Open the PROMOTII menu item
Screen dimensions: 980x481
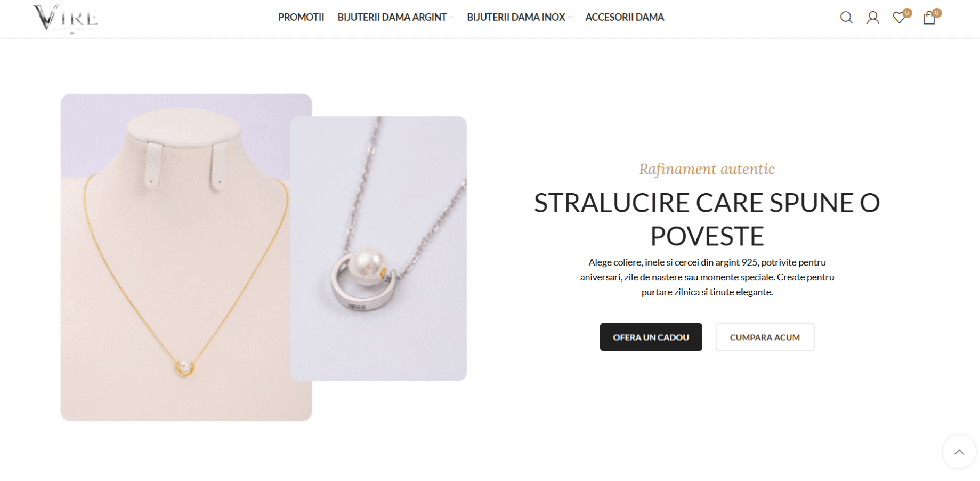click(301, 17)
